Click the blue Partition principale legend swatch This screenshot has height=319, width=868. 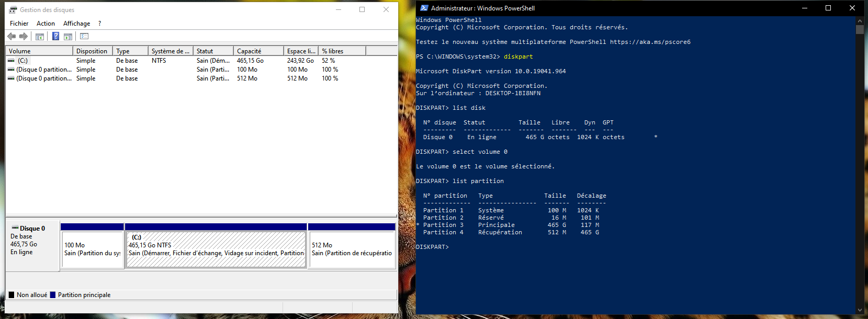click(52, 295)
